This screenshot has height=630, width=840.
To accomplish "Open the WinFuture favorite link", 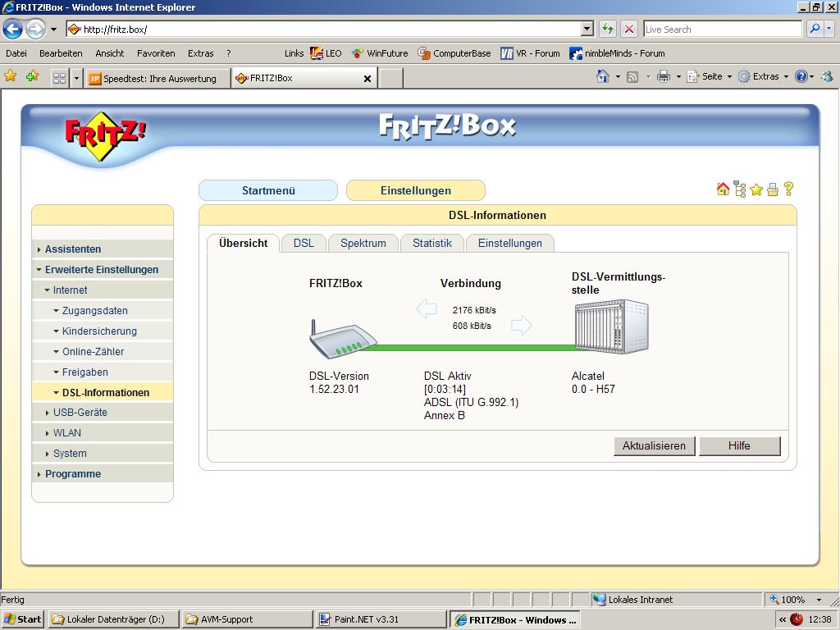I will coord(380,53).
